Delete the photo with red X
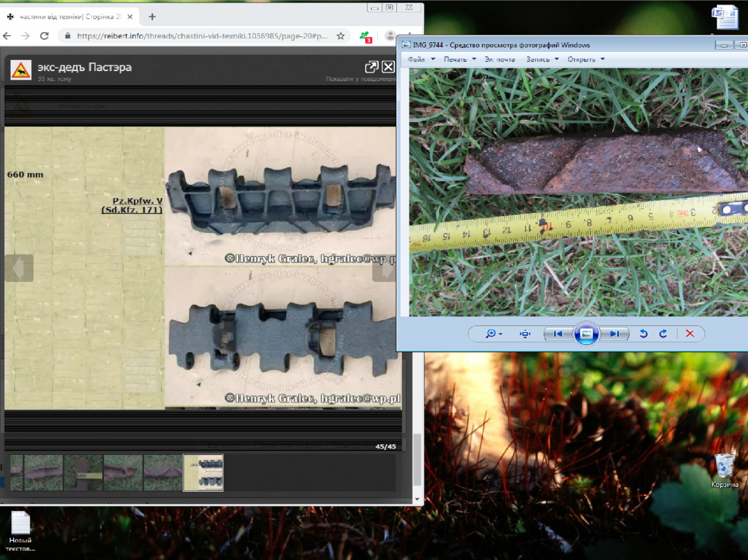 tap(690, 334)
